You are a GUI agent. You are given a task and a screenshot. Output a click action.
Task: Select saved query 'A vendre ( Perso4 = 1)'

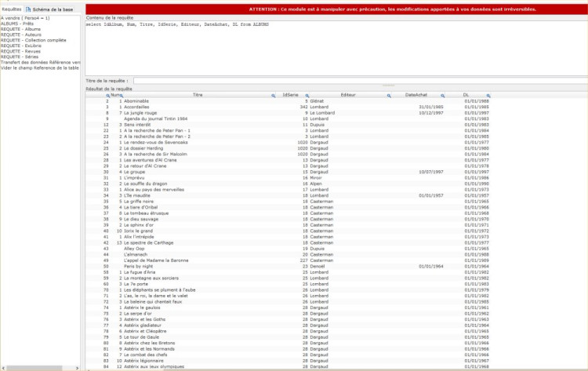pyautogui.click(x=25, y=18)
